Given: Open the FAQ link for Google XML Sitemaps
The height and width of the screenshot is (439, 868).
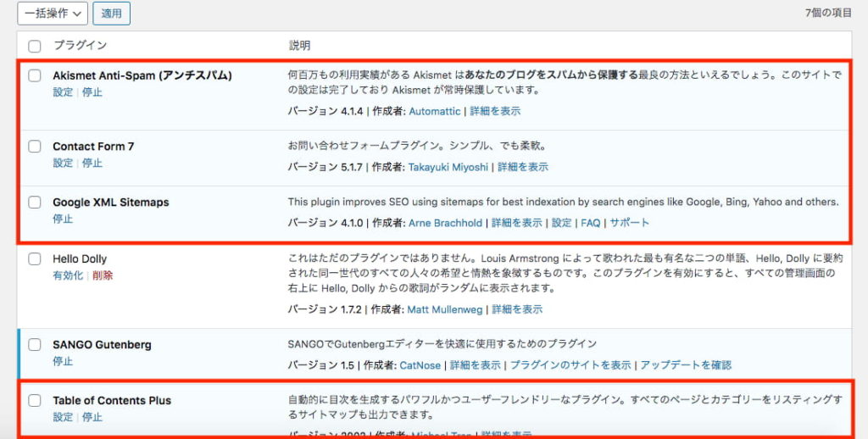Looking at the screenshot, I should tap(591, 223).
